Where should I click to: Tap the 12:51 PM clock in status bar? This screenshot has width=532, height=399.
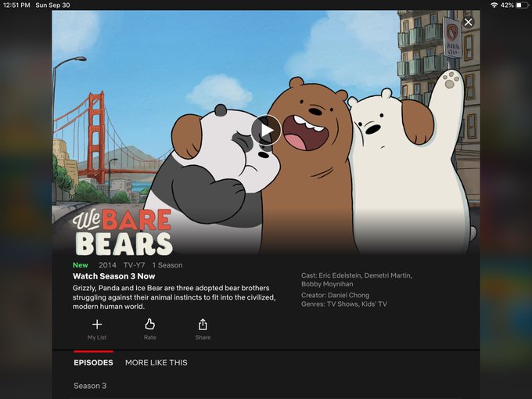pos(16,5)
